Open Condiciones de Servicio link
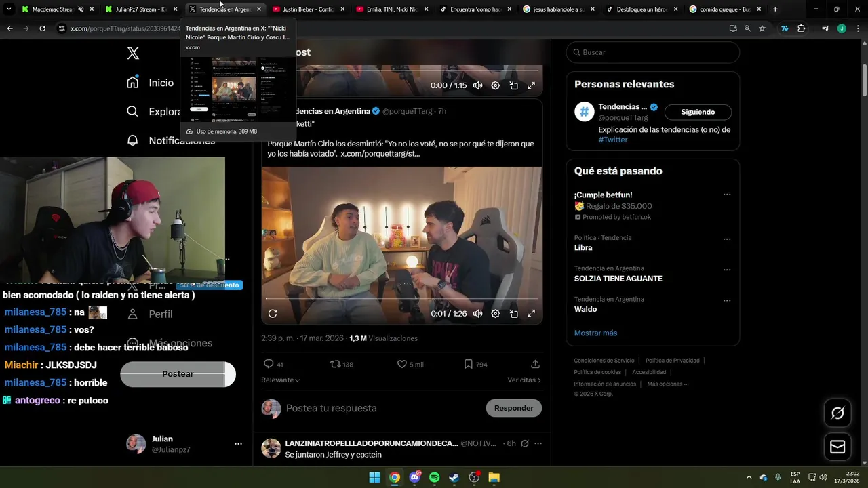The height and width of the screenshot is (488, 868). click(604, 361)
